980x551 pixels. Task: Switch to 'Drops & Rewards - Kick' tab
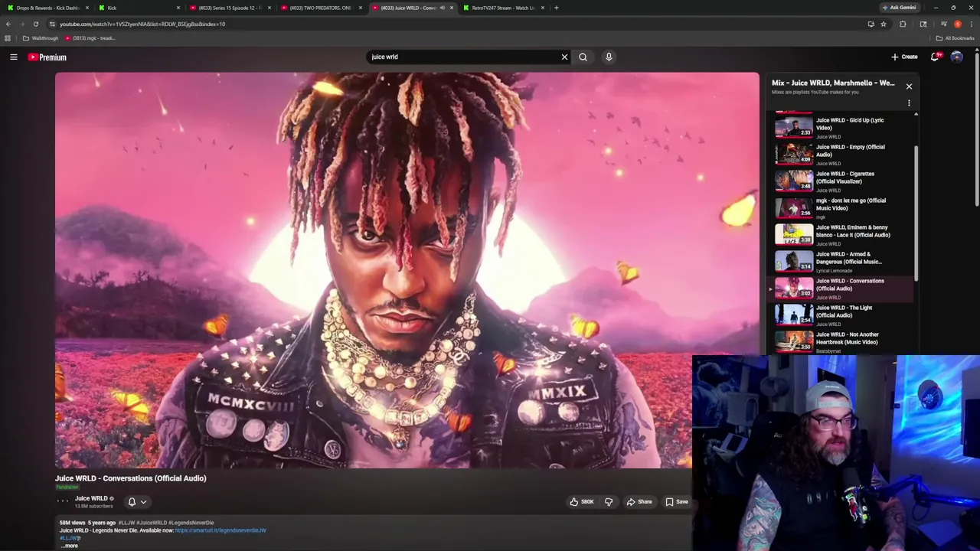pos(47,8)
